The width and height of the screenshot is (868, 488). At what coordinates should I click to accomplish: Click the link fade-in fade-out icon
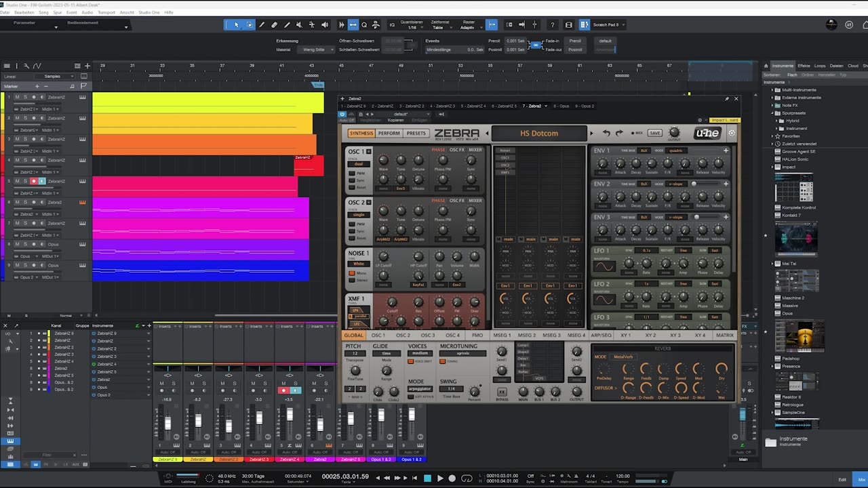coord(535,45)
